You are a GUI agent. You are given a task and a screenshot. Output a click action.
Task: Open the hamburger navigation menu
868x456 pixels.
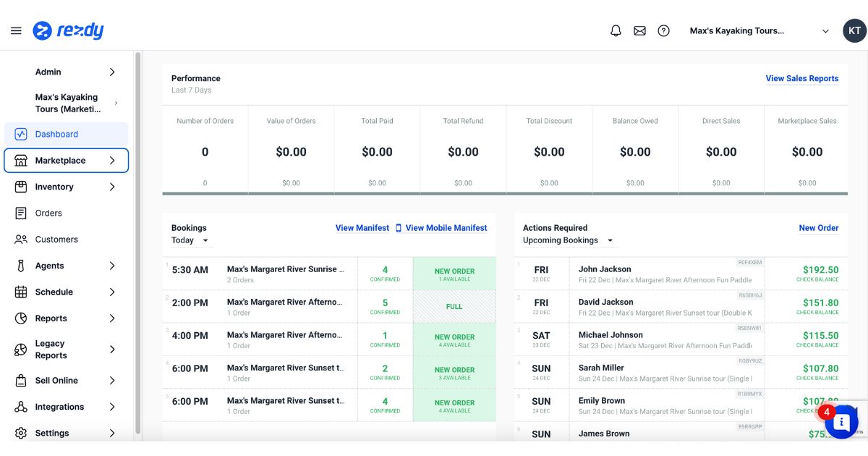pyautogui.click(x=16, y=30)
